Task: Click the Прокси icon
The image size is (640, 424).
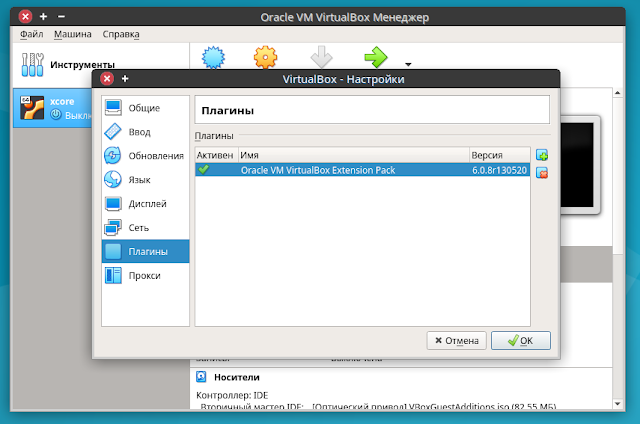Action: 113,275
